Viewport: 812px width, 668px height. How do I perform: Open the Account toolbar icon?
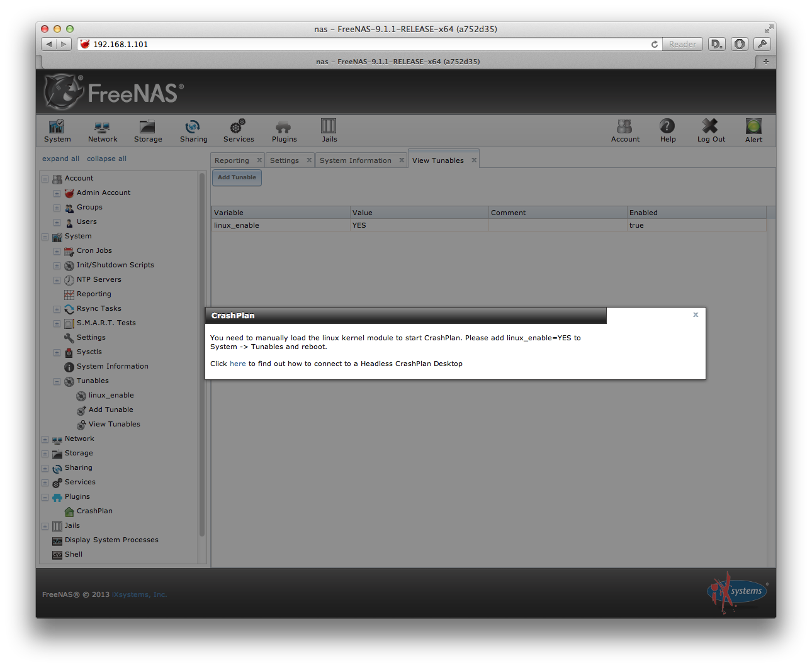point(625,131)
